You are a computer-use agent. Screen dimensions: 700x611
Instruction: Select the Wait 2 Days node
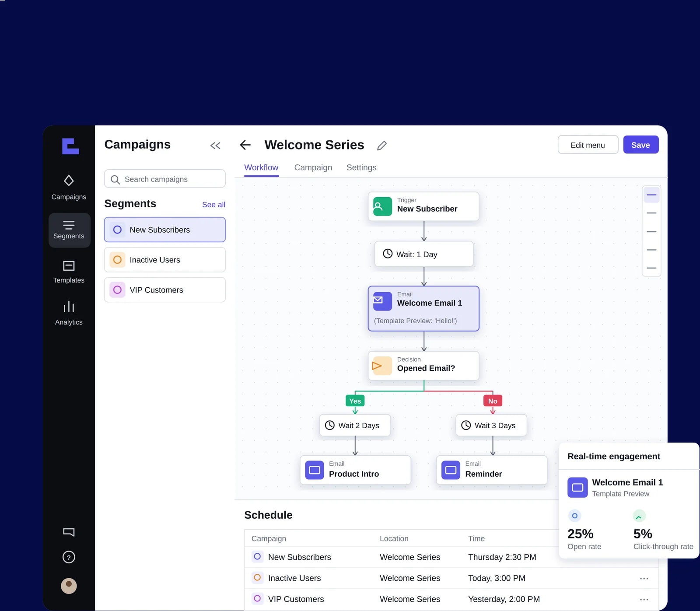click(355, 425)
